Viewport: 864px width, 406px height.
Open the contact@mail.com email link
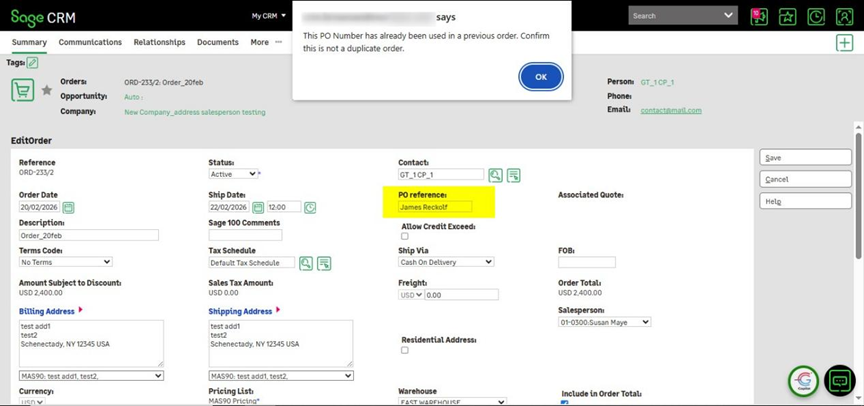[671, 110]
